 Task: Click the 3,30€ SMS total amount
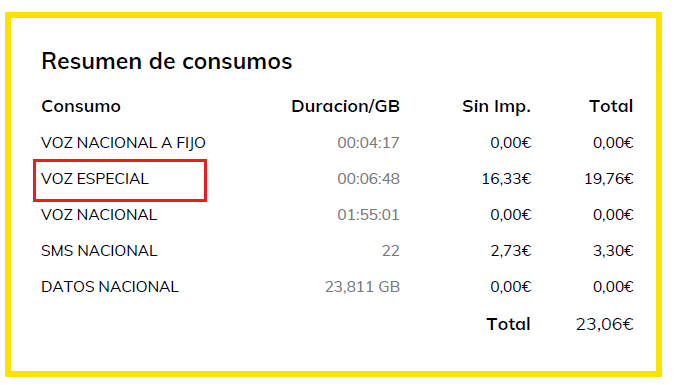click(x=613, y=251)
